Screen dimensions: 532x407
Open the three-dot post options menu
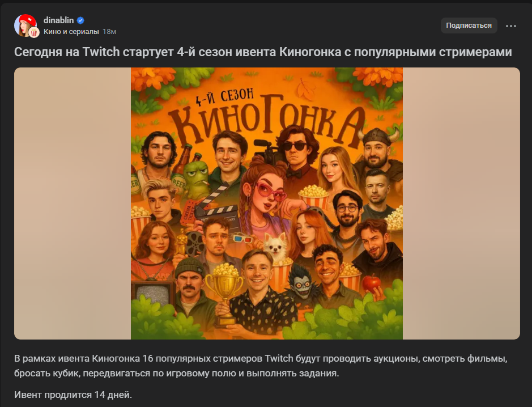[510, 26]
